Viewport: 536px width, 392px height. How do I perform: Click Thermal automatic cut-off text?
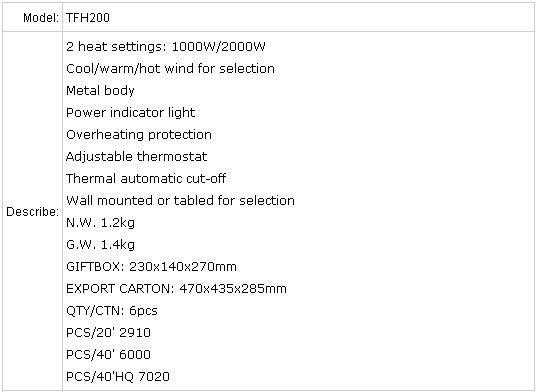click(146, 178)
